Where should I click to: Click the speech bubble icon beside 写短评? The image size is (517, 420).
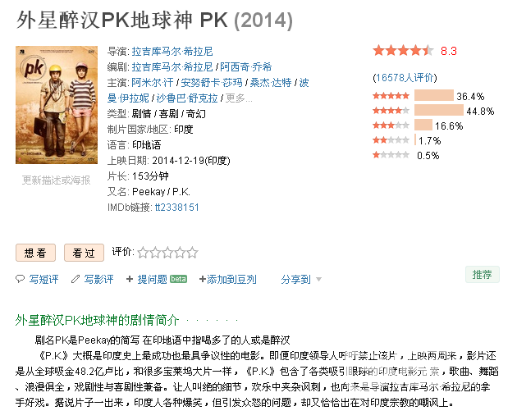pos(20,279)
